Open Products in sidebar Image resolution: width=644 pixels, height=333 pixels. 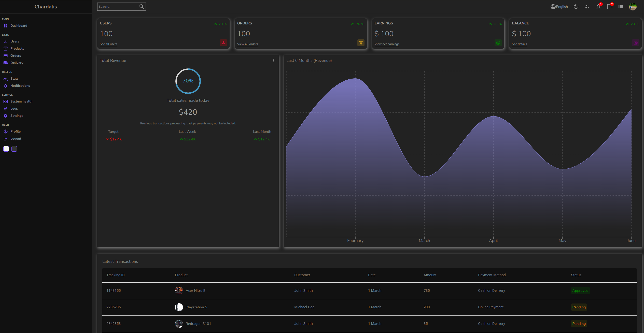17,49
